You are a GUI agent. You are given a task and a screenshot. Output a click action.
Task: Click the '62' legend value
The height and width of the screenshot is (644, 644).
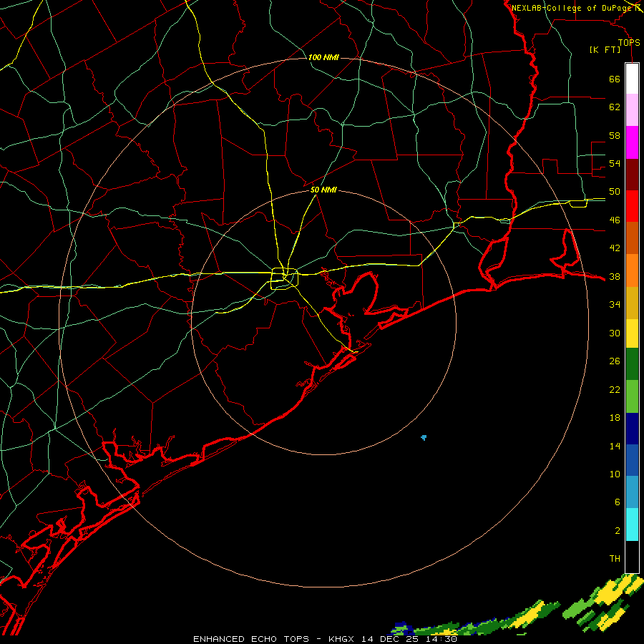(x=615, y=107)
